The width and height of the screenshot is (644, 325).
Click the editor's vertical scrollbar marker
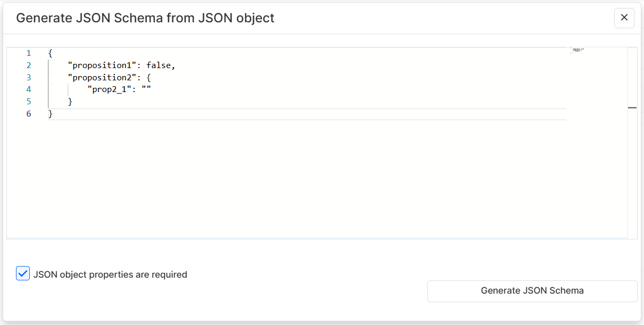pyautogui.click(x=632, y=107)
